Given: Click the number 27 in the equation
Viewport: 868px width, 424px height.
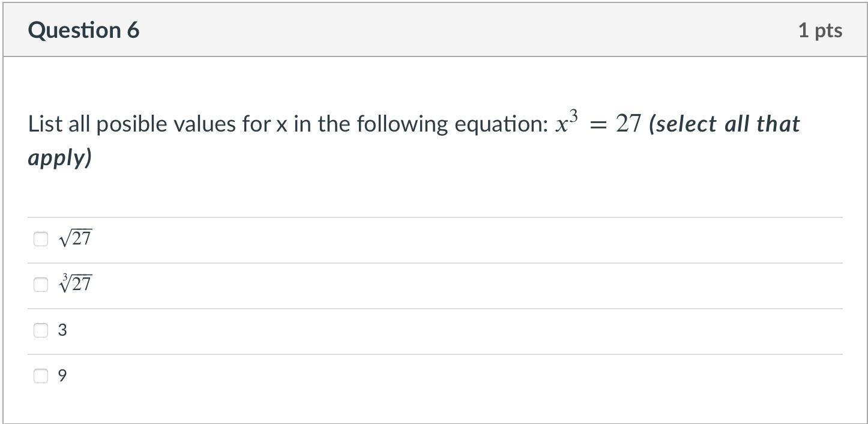Looking at the screenshot, I should tap(628, 124).
